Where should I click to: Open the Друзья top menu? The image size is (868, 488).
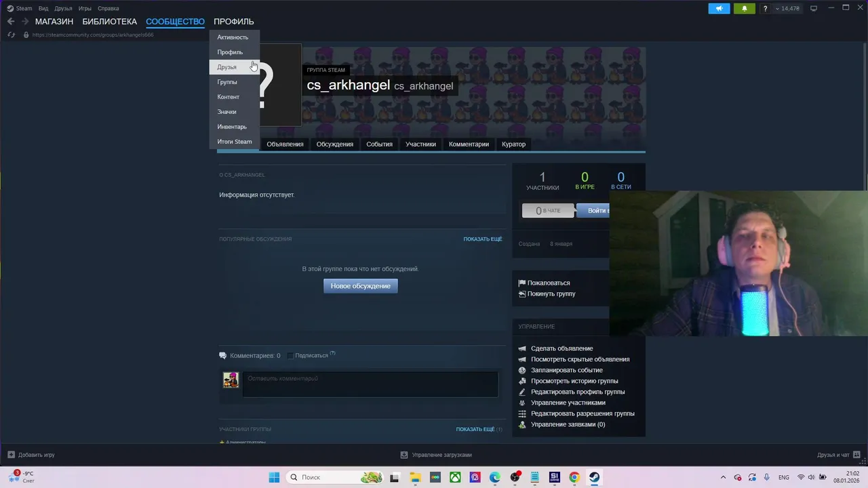pos(63,8)
